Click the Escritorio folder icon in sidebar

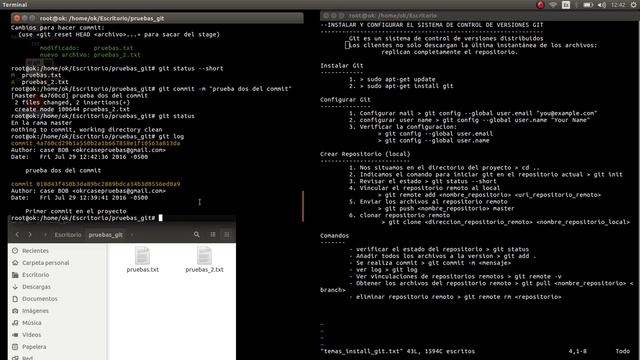(x=15, y=275)
